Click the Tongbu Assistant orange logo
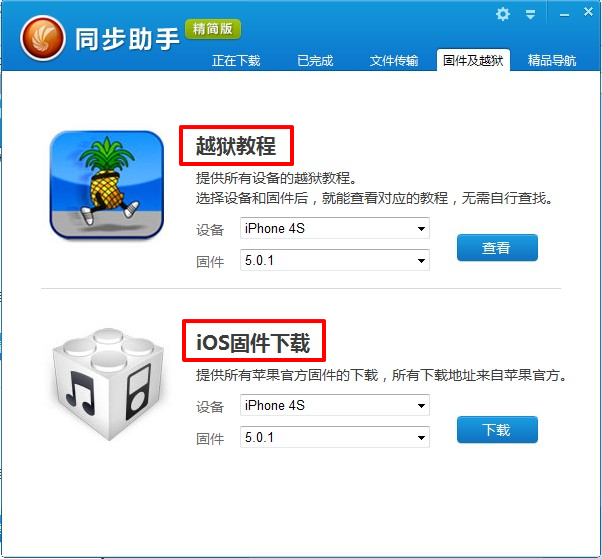 [x=43, y=38]
